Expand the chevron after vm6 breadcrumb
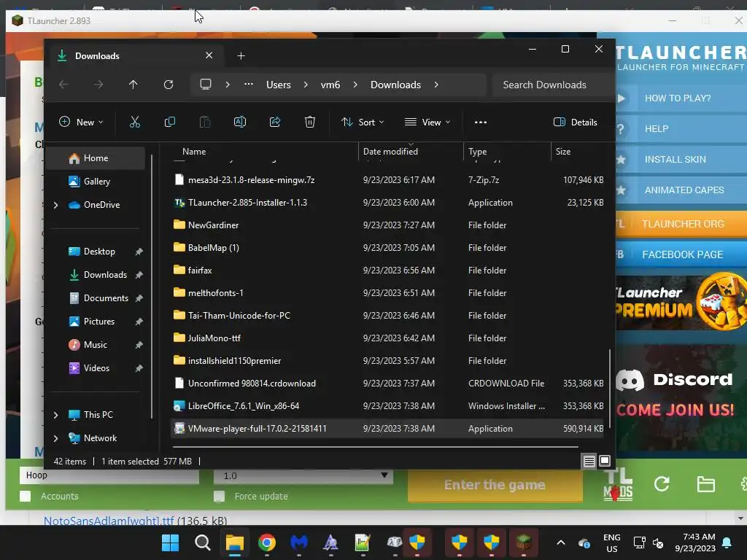This screenshot has width=747, height=560. click(355, 85)
